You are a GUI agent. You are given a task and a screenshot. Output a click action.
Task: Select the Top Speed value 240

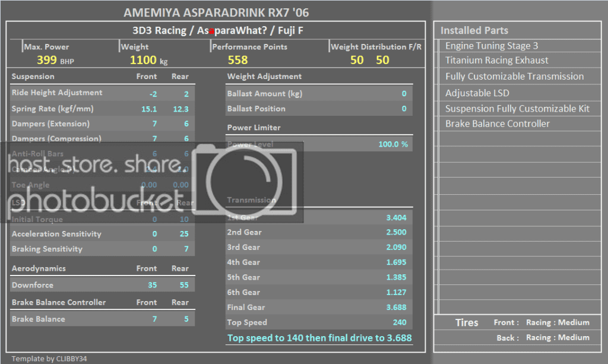tap(400, 322)
